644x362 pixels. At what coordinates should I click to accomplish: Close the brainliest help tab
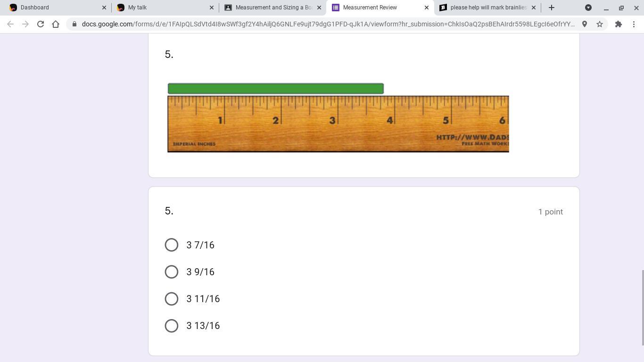(534, 8)
